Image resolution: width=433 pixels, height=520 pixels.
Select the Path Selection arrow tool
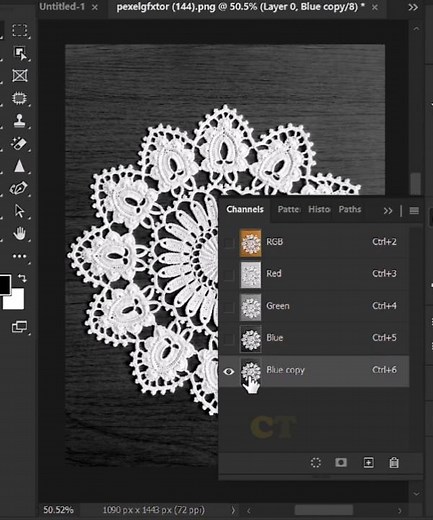click(x=19, y=211)
